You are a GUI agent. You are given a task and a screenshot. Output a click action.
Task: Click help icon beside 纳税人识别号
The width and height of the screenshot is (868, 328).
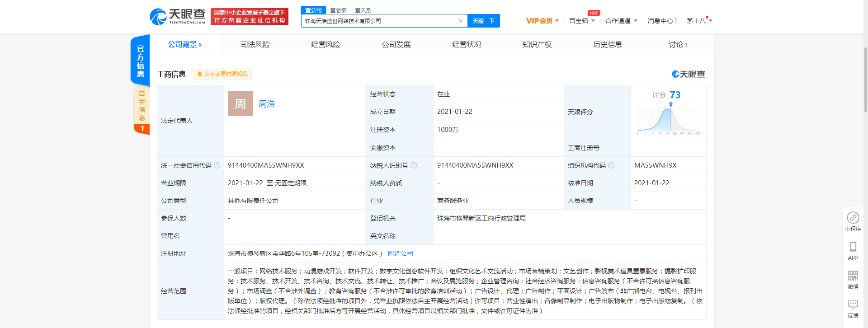[414, 165]
